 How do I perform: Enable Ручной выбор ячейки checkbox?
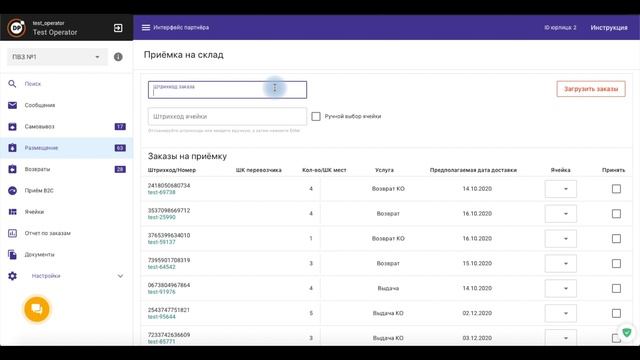coord(316,116)
